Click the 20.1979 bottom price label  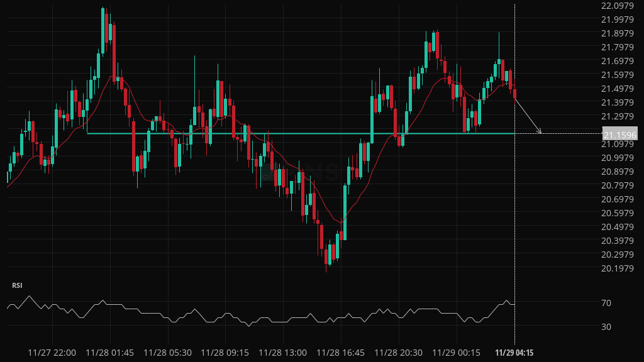pos(617,268)
